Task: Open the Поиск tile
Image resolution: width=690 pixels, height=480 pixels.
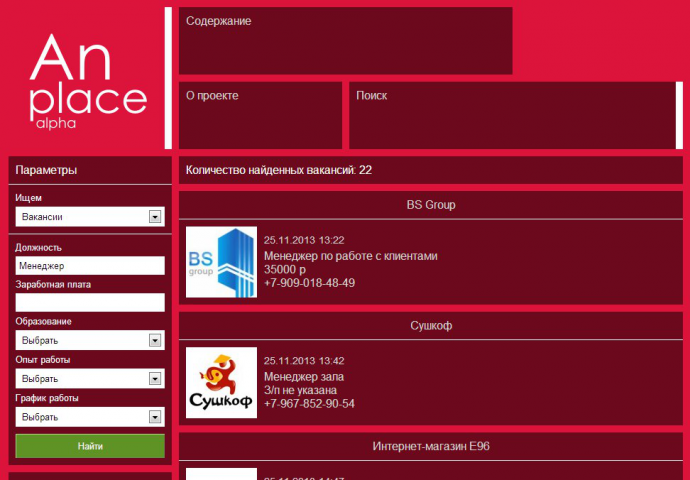Action: (x=516, y=115)
